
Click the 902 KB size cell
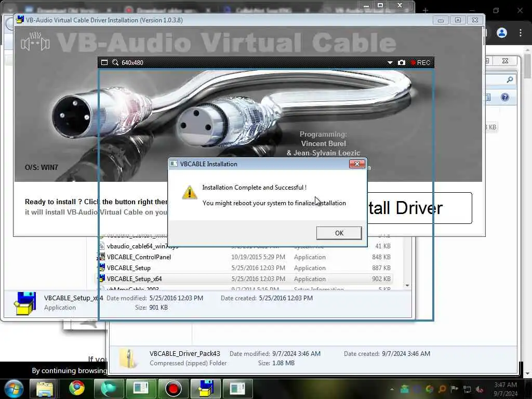pos(381,279)
